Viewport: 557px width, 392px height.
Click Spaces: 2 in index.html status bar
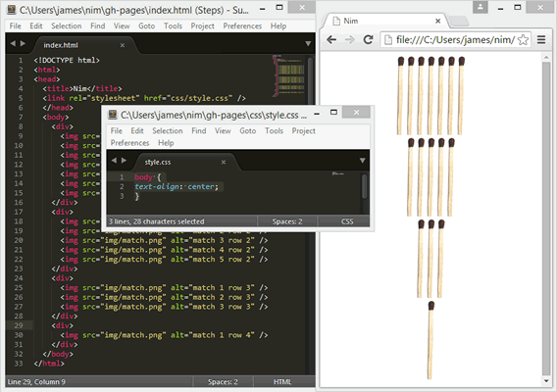tap(223, 382)
